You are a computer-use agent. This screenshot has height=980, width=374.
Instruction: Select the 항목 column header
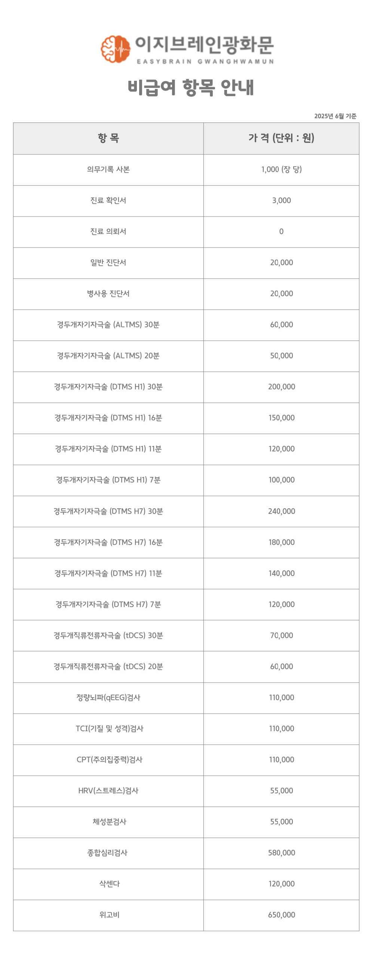(x=108, y=138)
